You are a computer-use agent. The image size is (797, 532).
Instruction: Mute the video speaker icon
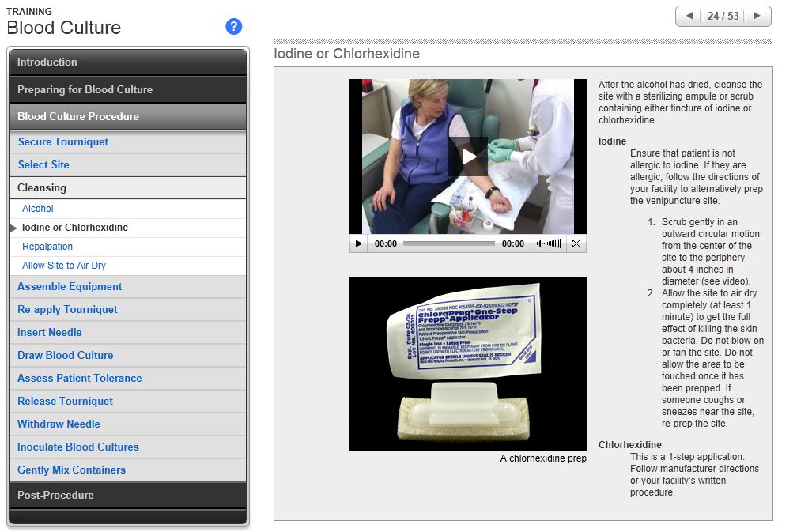click(541, 243)
